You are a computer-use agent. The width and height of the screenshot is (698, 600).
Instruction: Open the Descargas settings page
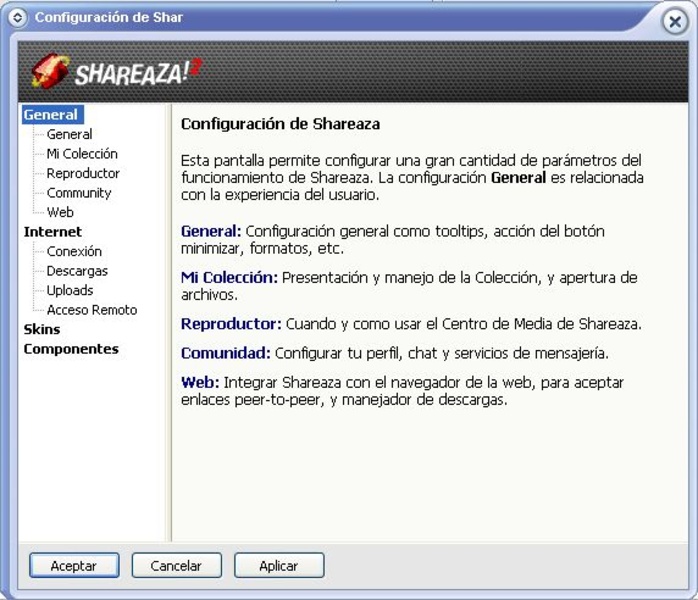[77, 271]
